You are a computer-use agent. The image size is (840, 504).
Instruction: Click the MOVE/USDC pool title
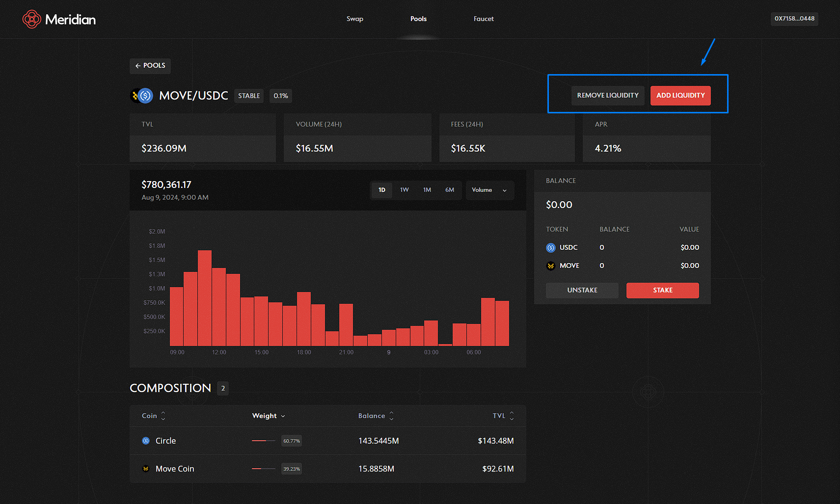(x=193, y=96)
